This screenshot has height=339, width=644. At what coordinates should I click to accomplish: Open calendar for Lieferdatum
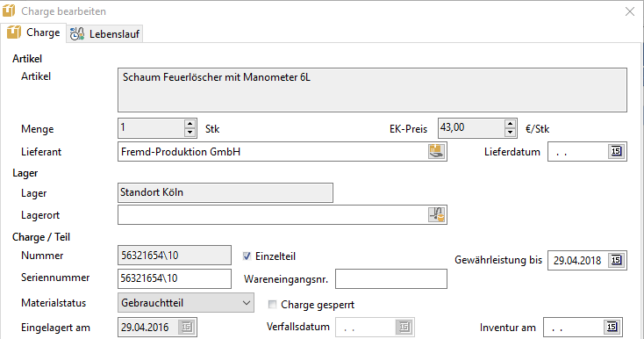coord(616,151)
